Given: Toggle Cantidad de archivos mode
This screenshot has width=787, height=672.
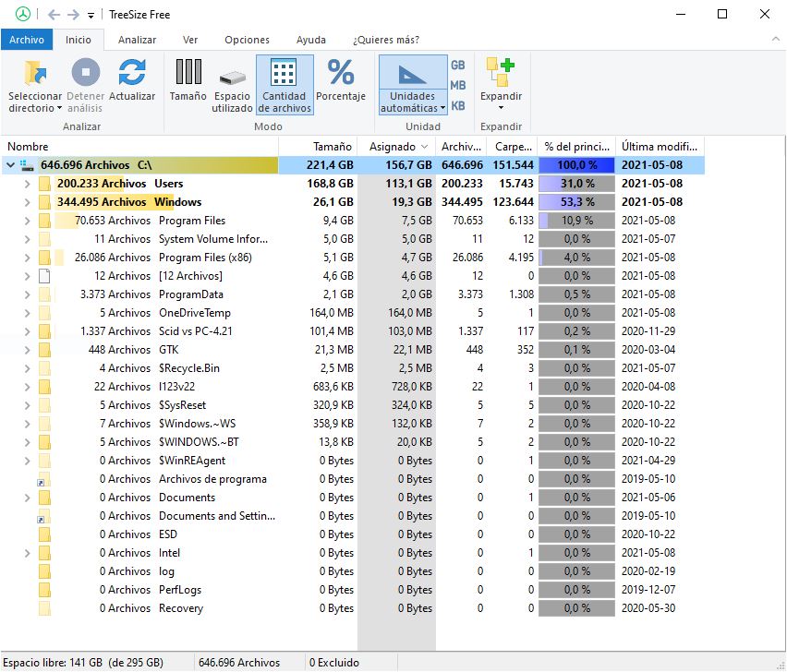Looking at the screenshot, I should click(x=285, y=74).
